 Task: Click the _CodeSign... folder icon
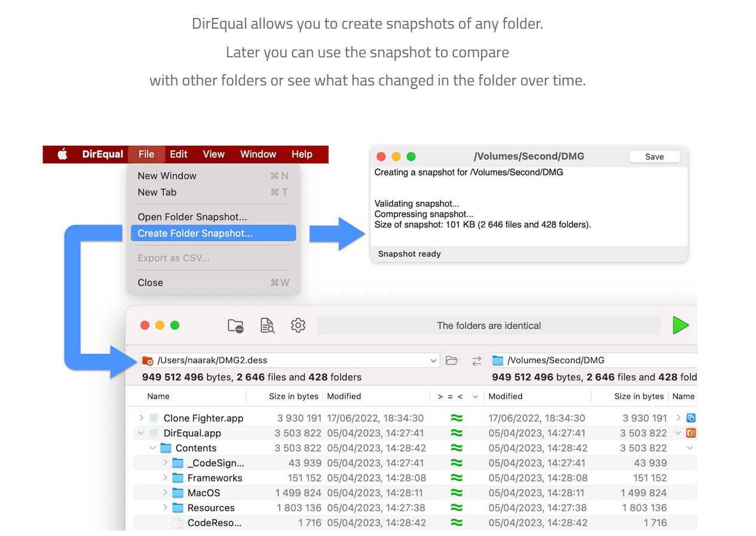pyautogui.click(x=178, y=463)
